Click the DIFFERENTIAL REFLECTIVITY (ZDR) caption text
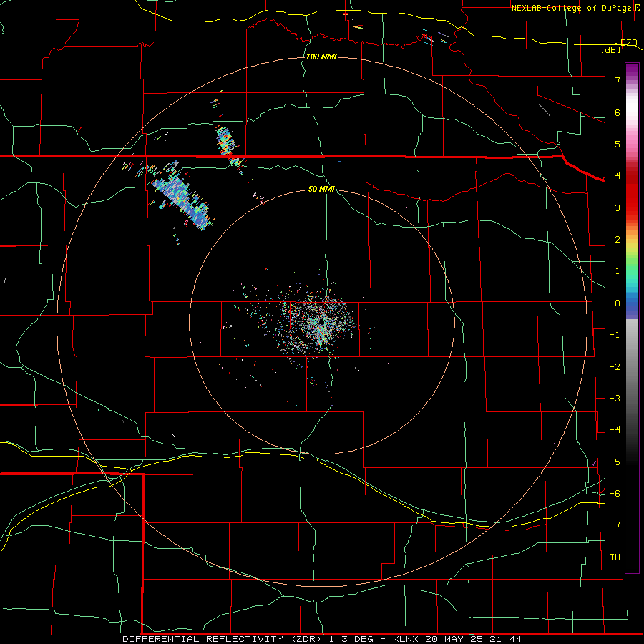Viewport: 644px width, 644px height. click(x=223, y=639)
